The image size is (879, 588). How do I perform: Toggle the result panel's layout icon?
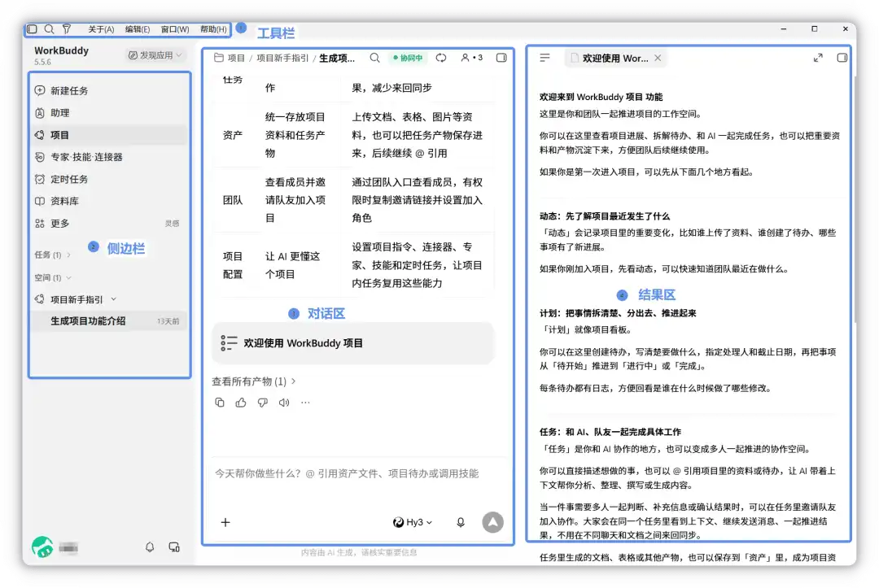click(x=842, y=58)
